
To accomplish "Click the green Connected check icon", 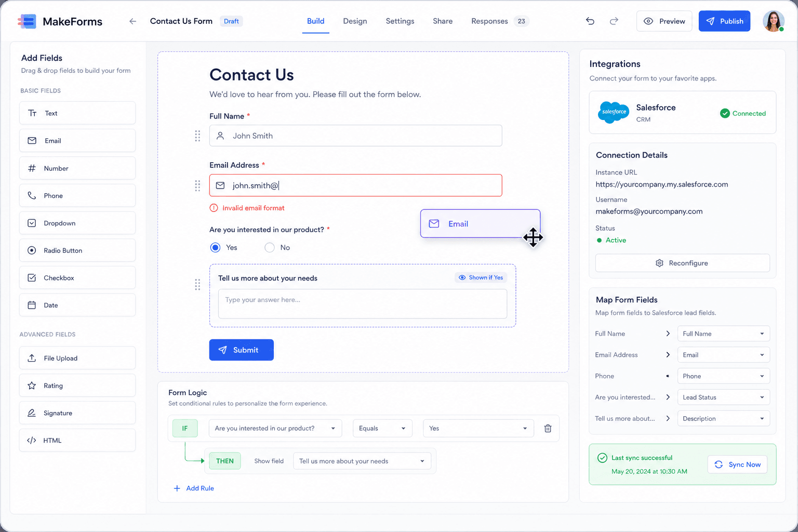I will click(725, 113).
